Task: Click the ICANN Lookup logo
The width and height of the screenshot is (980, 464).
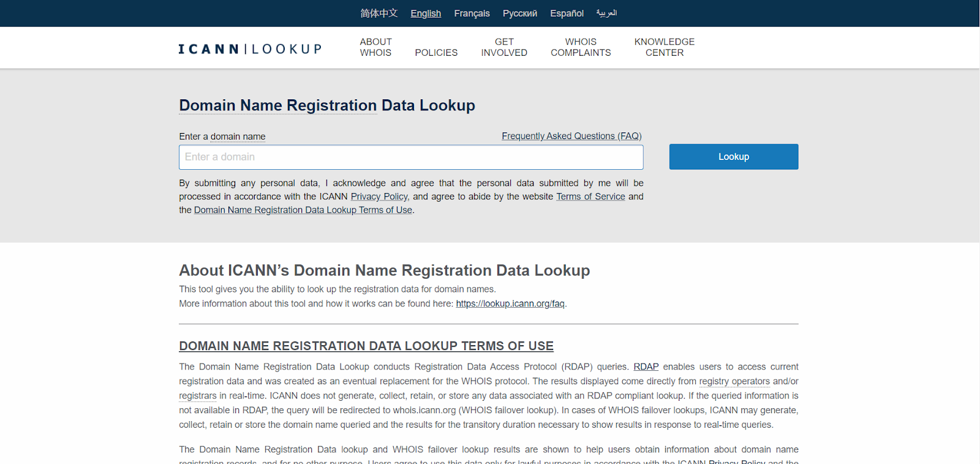Action: 250,49
